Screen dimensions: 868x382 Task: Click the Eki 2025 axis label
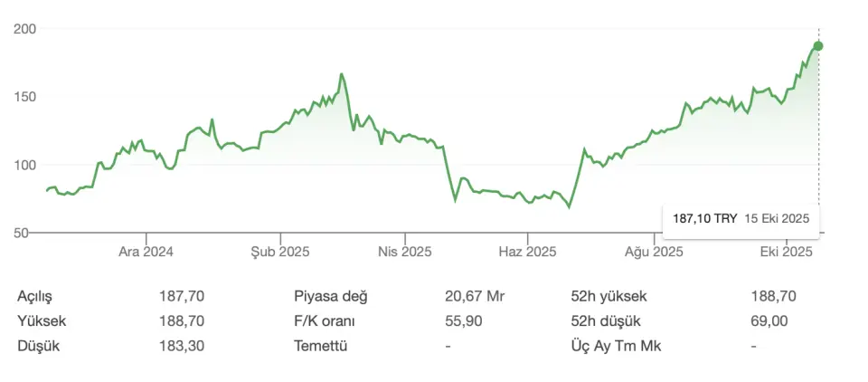(x=787, y=252)
